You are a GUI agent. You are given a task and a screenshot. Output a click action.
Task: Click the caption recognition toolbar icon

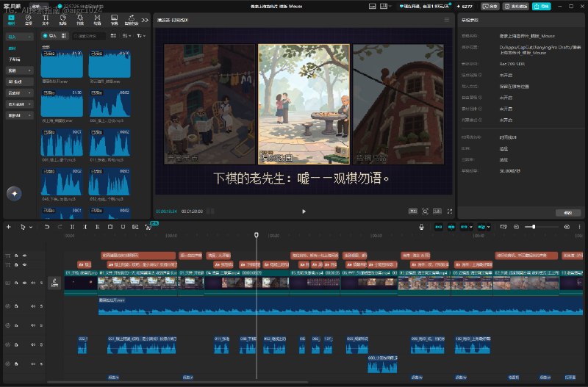[135, 227]
